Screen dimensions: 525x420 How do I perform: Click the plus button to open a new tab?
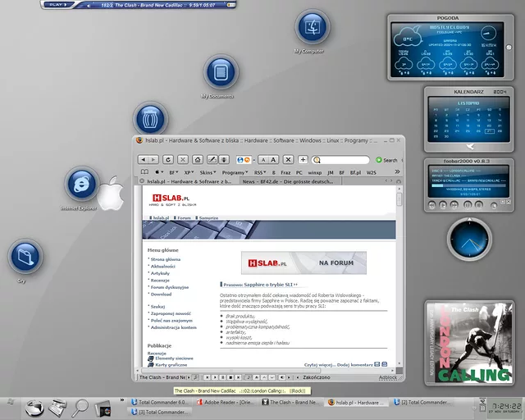point(303,160)
